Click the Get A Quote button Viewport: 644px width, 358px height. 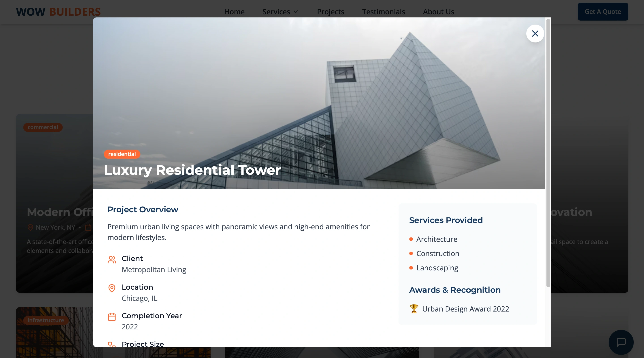pyautogui.click(x=603, y=11)
